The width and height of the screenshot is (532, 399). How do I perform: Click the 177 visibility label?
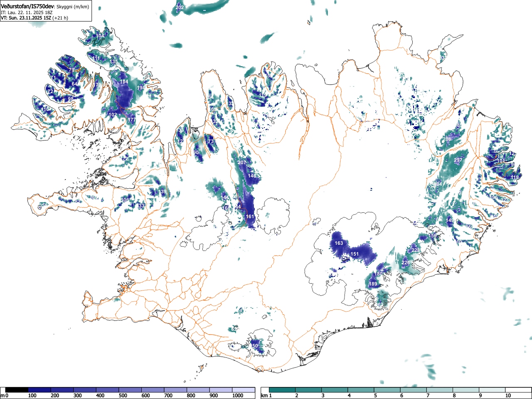point(132,120)
